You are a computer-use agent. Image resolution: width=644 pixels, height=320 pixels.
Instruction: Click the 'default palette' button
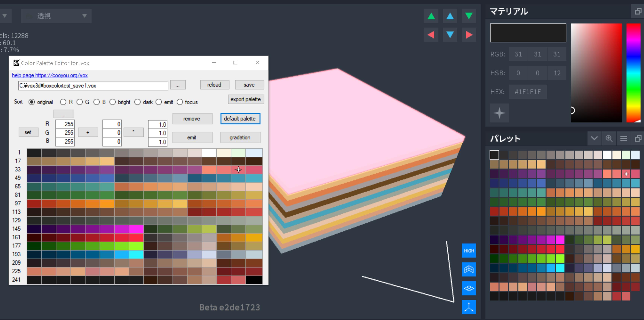[x=240, y=119]
